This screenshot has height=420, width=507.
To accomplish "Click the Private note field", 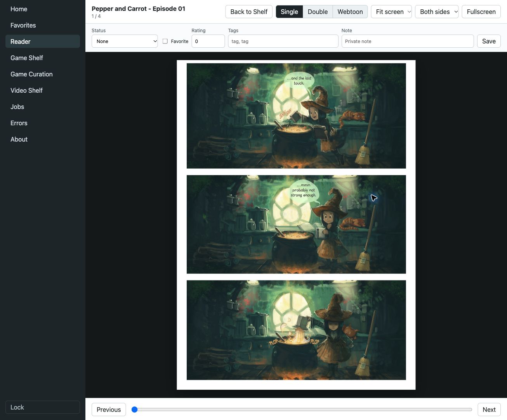I will (x=408, y=41).
